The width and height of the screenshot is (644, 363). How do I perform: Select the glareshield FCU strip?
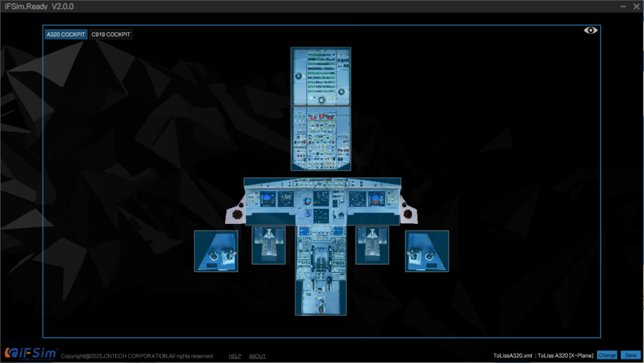click(x=323, y=182)
